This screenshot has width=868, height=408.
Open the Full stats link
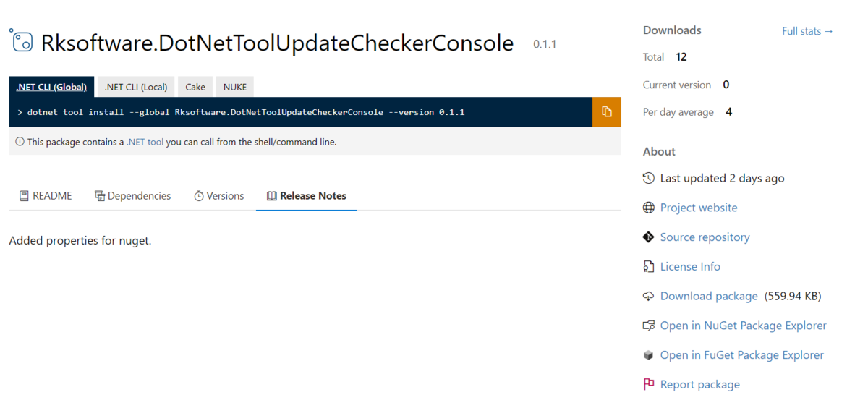coord(807,31)
